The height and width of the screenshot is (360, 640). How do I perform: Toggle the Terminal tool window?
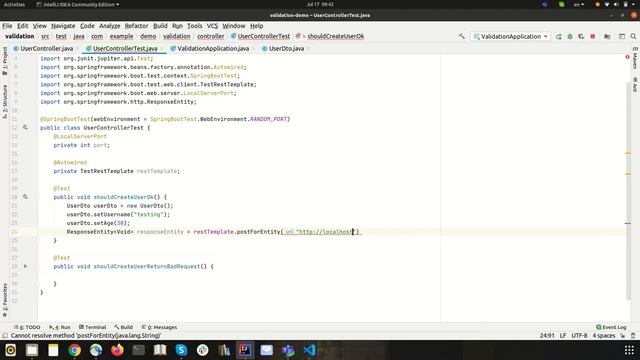[x=92, y=327]
